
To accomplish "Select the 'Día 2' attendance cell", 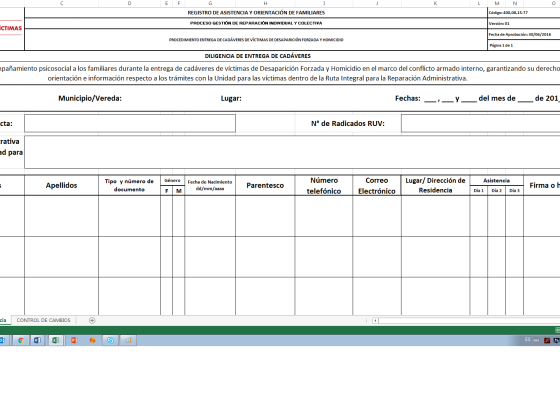I will pos(496,191).
